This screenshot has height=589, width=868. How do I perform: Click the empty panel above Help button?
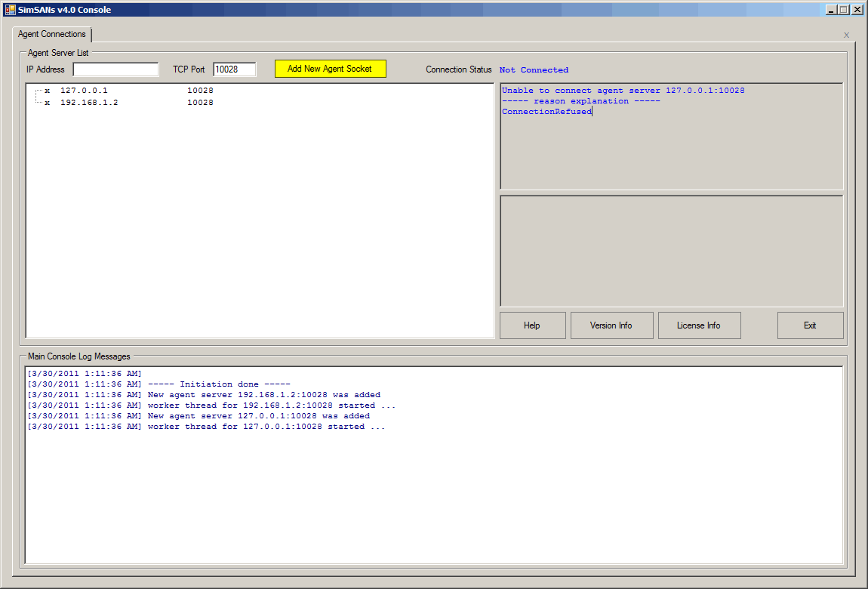pos(671,251)
